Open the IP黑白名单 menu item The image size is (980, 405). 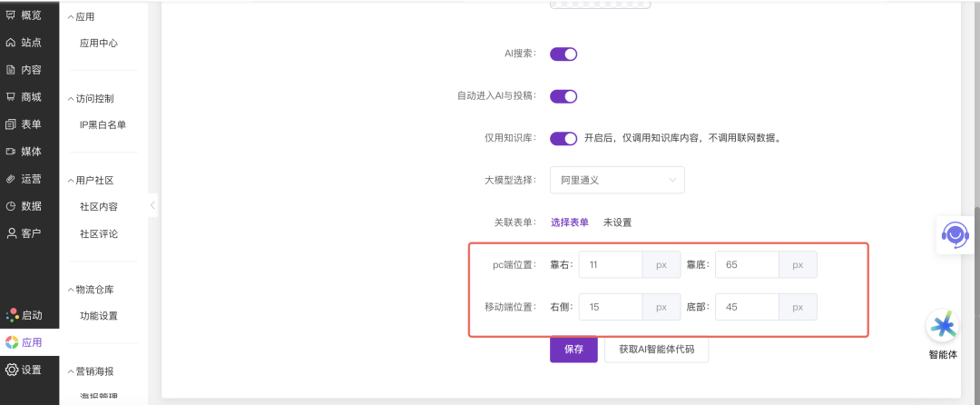tap(103, 124)
